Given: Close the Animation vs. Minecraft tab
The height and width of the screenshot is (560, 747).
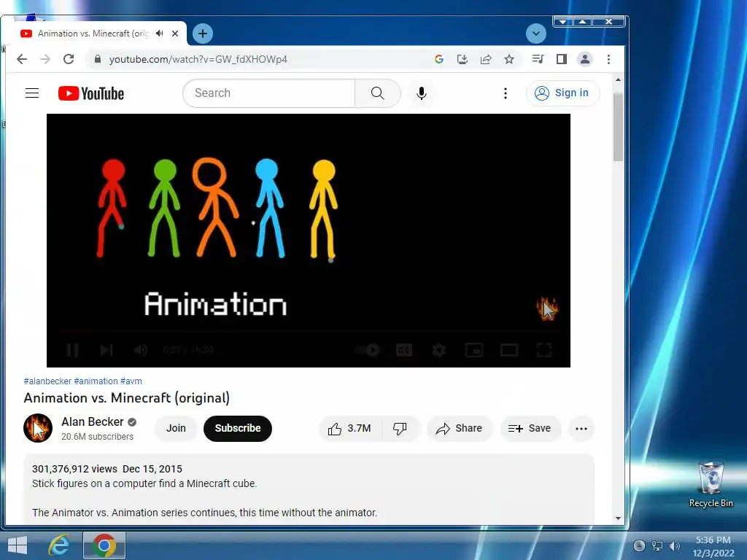Looking at the screenshot, I should pos(175,34).
